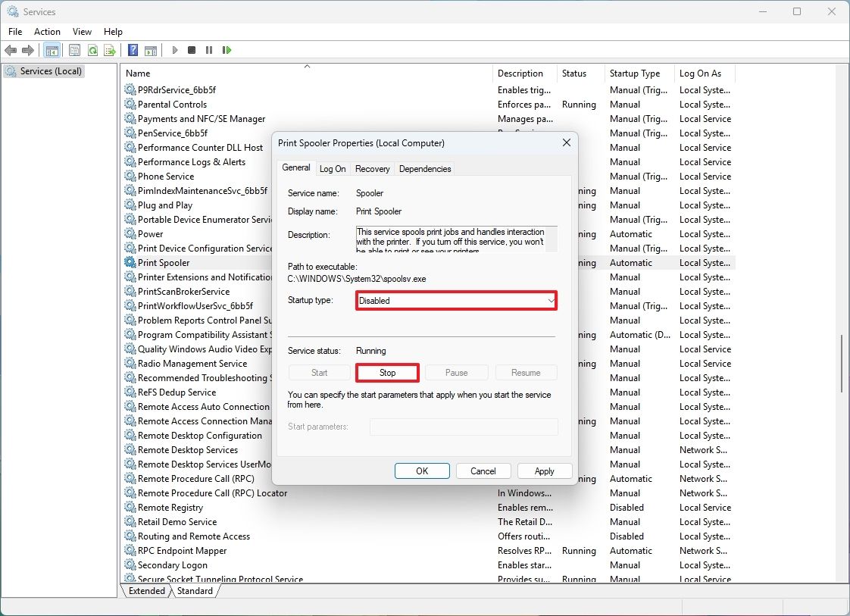Open the Action menu
Viewport: 850px width, 616px height.
[47, 31]
